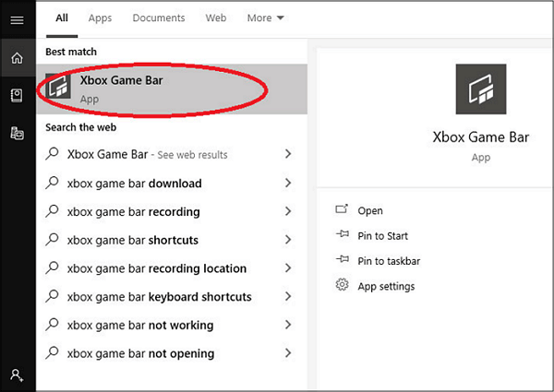This screenshot has width=554, height=392.
Task: Switch to the Apps tab
Action: click(100, 18)
